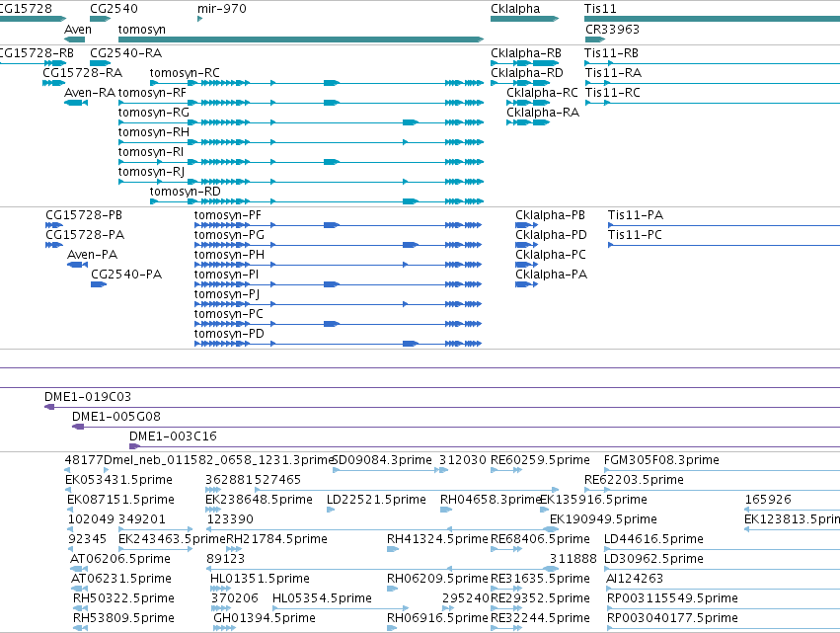
Task: Select protein CkIalpha-PA
Action: click(527, 284)
